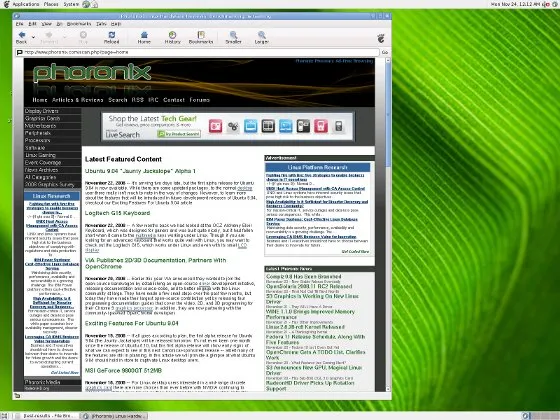Click the volume icon in top panel

click(x=545, y=4)
